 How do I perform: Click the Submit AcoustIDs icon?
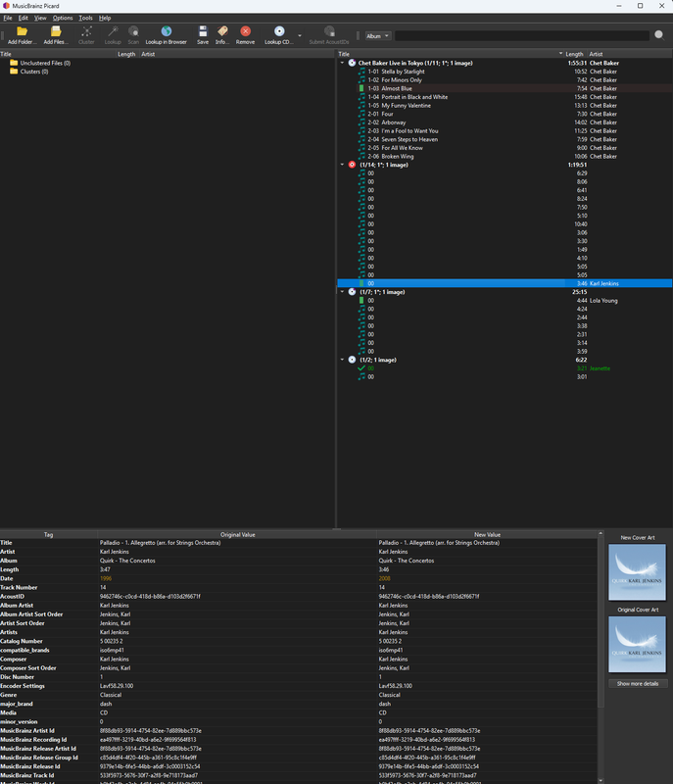tap(329, 31)
